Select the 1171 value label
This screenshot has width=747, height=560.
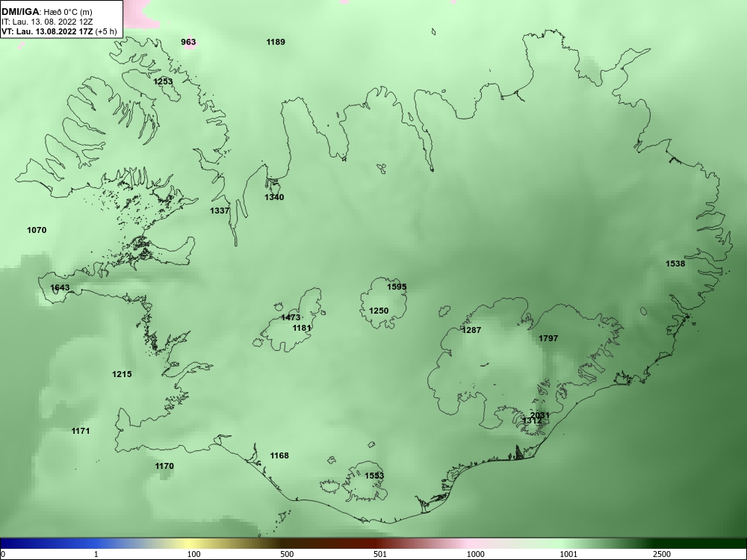81,431
